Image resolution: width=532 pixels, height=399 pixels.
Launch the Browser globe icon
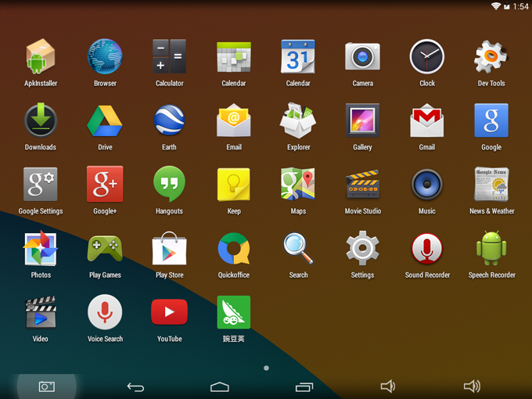(x=105, y=56)
